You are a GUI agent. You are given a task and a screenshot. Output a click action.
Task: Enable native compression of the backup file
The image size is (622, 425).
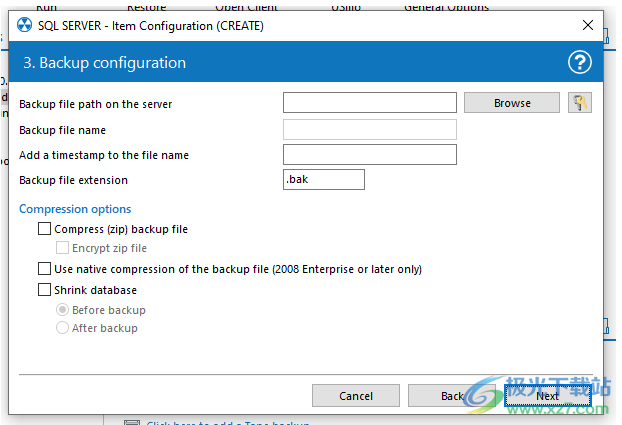44,269
